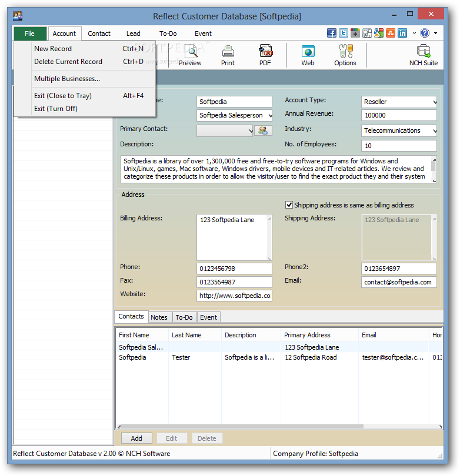Click the Twitter share icon
This screenshot has height=476, width=460.
[344, 33]
